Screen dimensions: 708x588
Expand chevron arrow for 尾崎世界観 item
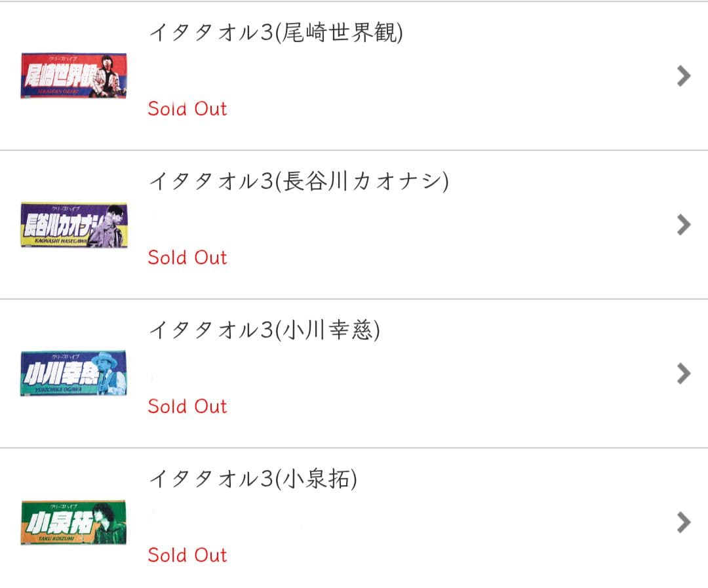(684, 76)
